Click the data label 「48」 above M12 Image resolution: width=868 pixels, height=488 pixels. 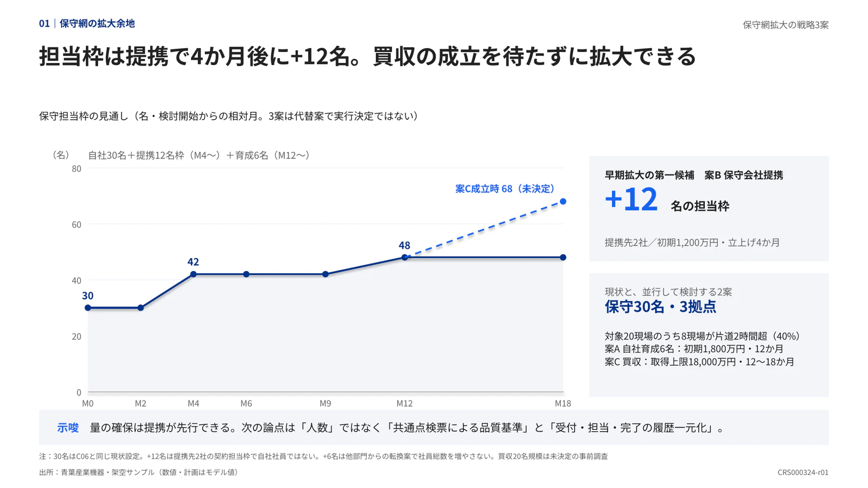click(404, 245)
